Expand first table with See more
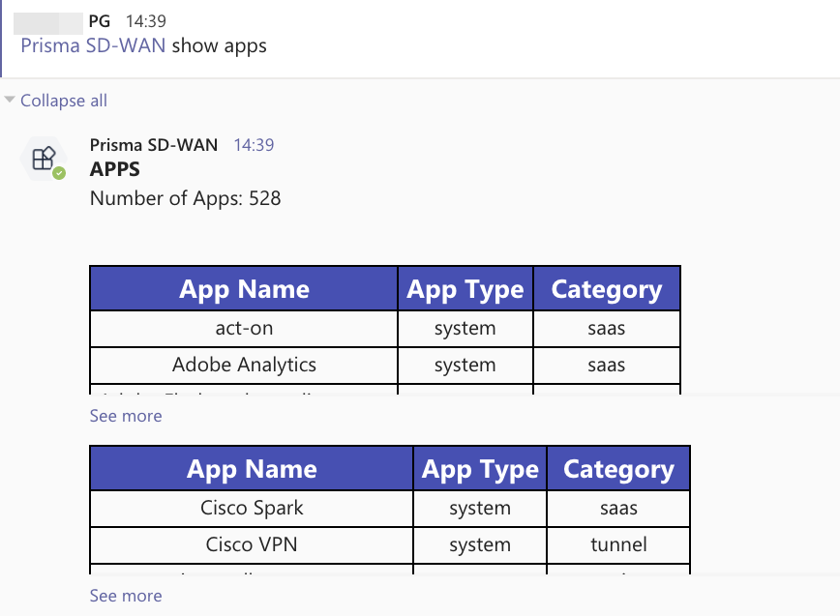 126,416
